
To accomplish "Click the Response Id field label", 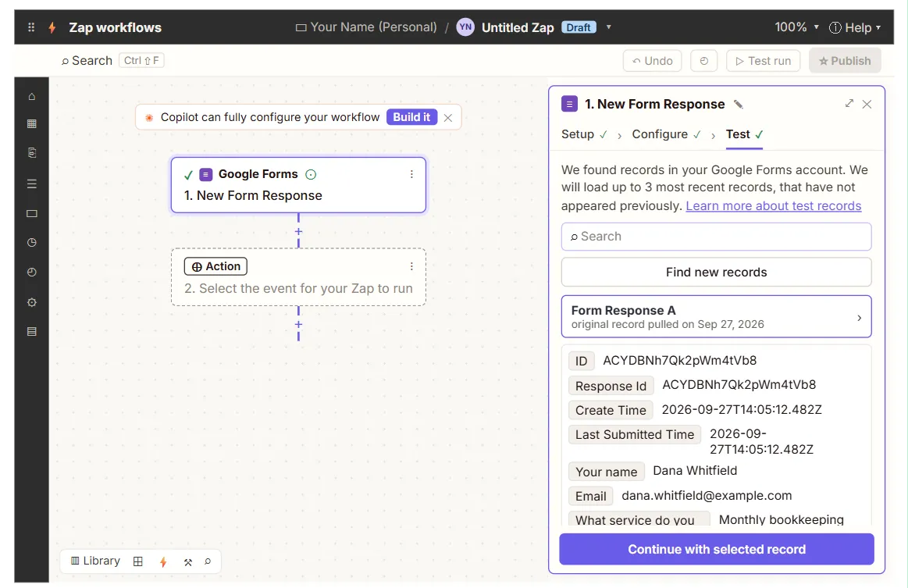I will (x=611, y=386).
